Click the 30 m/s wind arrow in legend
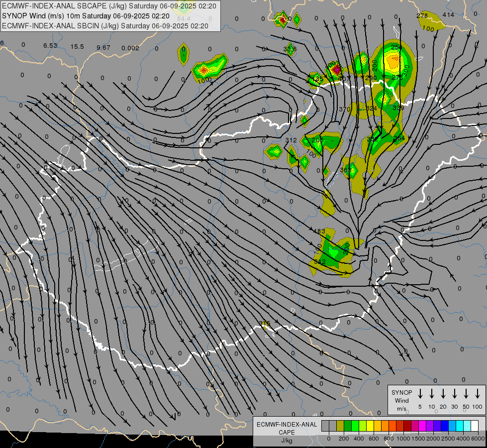 (x=454, y=393)
